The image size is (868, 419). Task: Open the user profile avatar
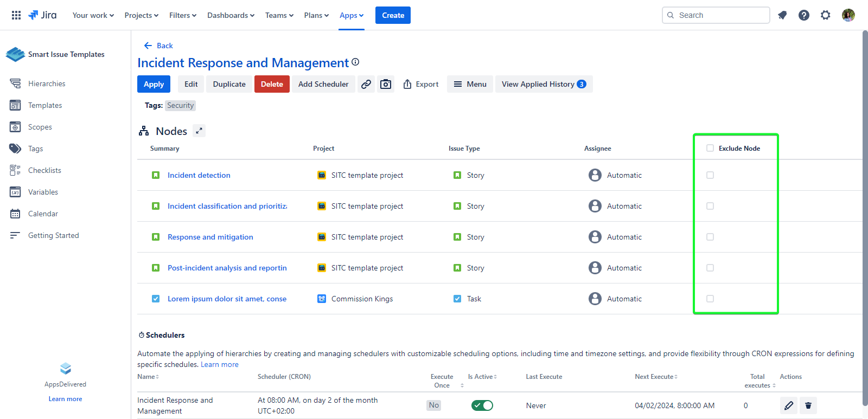(848, 15)
